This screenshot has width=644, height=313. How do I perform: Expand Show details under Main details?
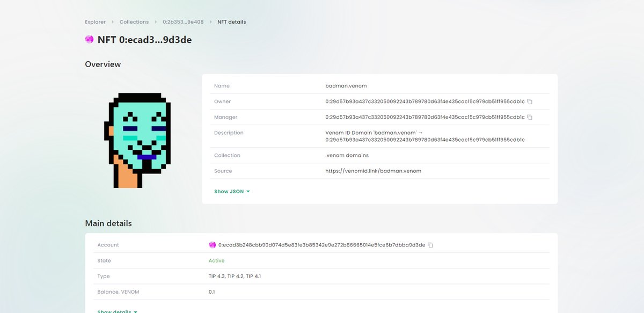(118, 311)
